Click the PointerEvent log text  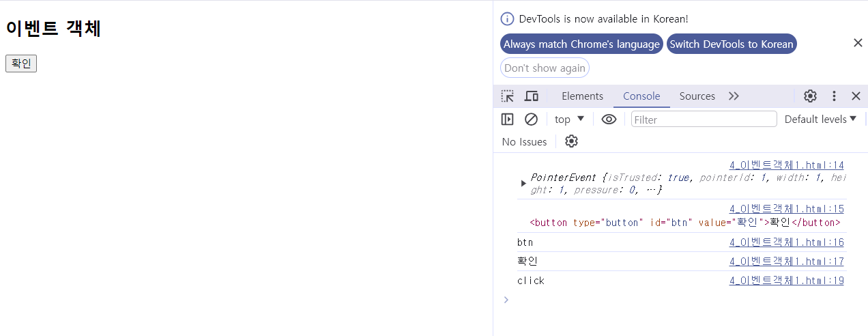(688, 184)
